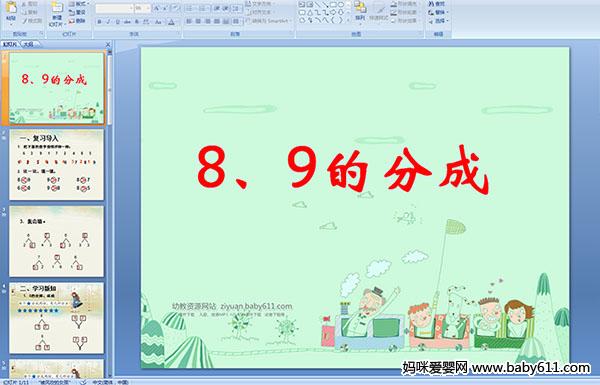
Task: Open the font size dropdown arrow
Action: pos(148,8)
